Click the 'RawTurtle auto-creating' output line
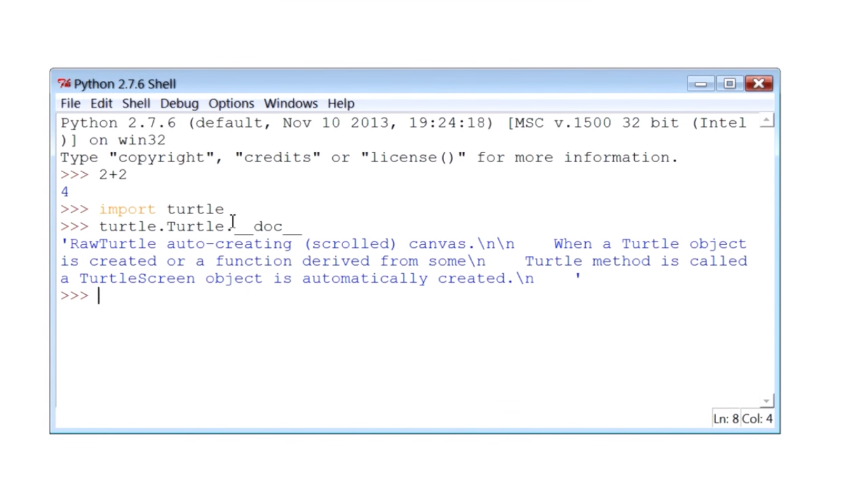Screen dimensions: 868x488 point(403,244)
